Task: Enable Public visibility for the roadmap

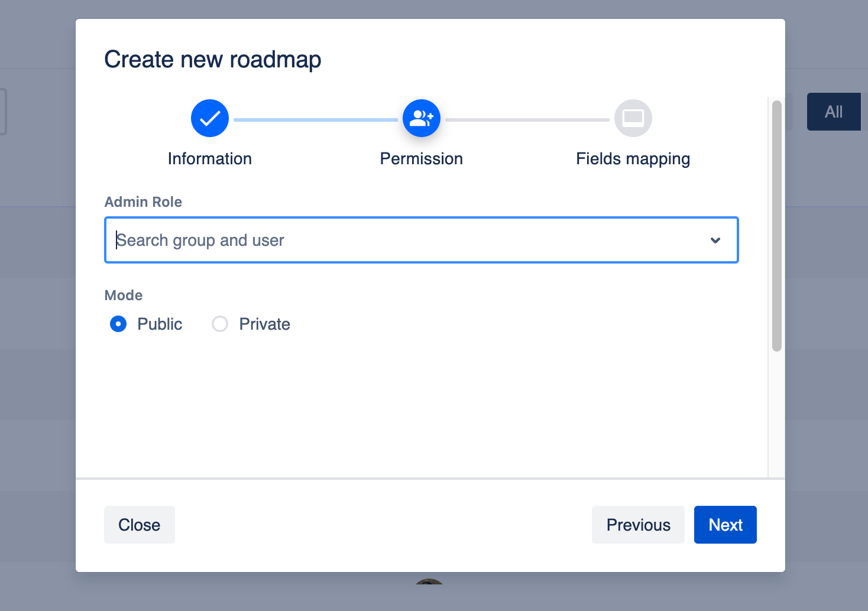Action: [118, 324]
